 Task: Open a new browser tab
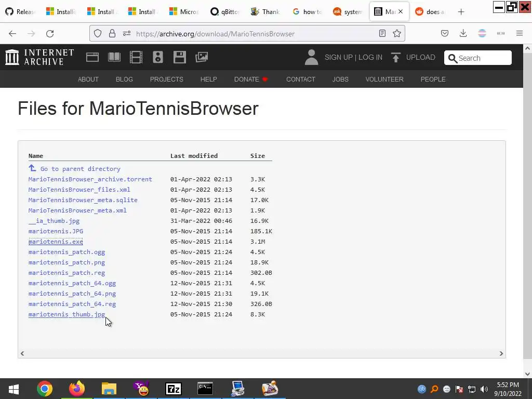[x=461, y=12]
